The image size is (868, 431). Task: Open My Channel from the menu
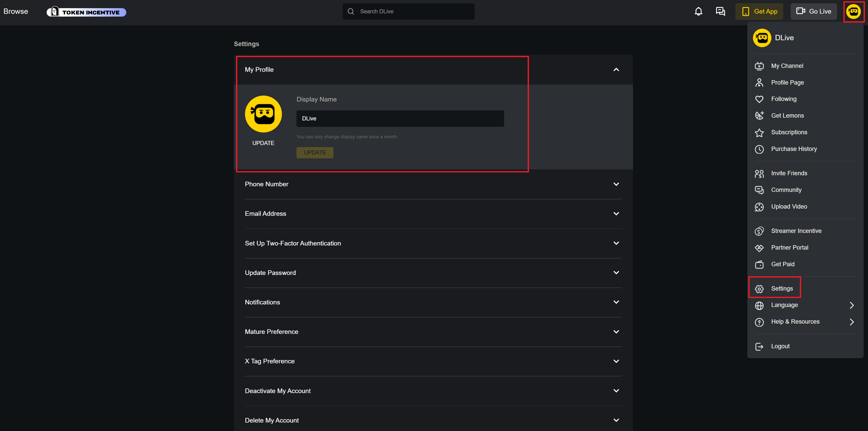pyautogui.click(x=787, y=66)
